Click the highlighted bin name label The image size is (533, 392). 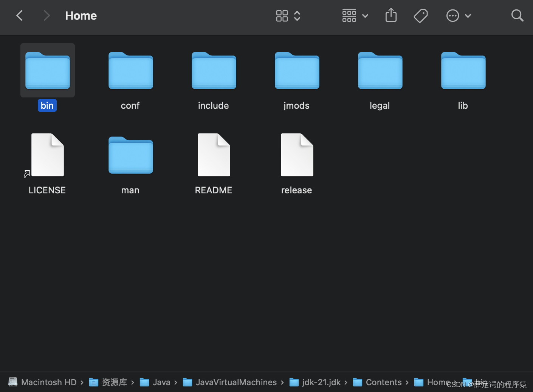tap(47, 105)
